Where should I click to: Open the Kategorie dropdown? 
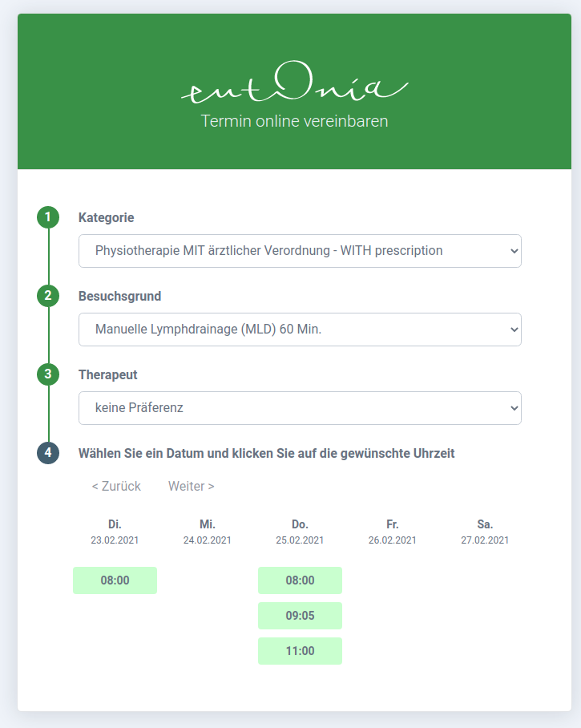click(300, 251)
